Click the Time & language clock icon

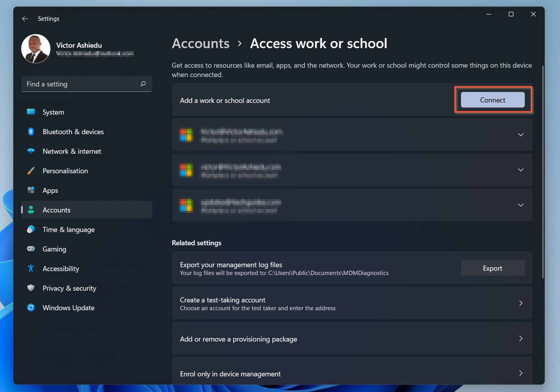click(31, 229)
